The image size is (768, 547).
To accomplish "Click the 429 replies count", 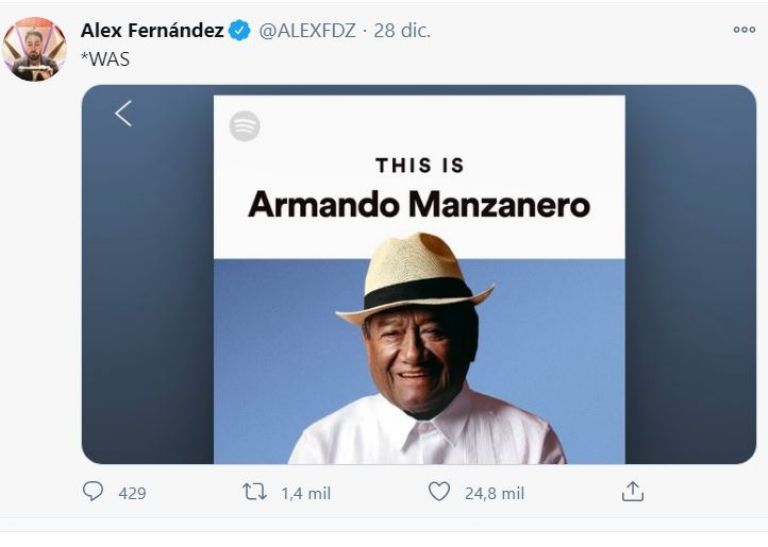I will pyautogui.click(x=132, y=493).
